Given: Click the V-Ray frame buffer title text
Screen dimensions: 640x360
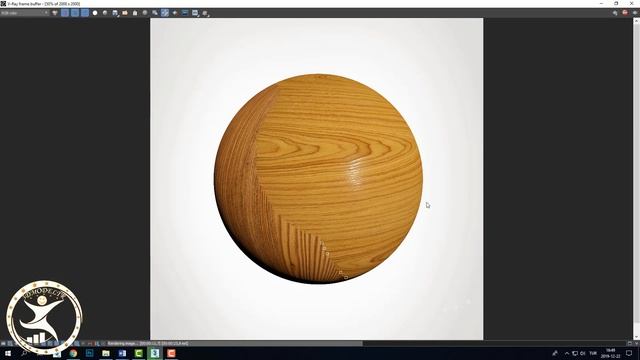Looking at the screenshot, I should (x=43, y=4).
